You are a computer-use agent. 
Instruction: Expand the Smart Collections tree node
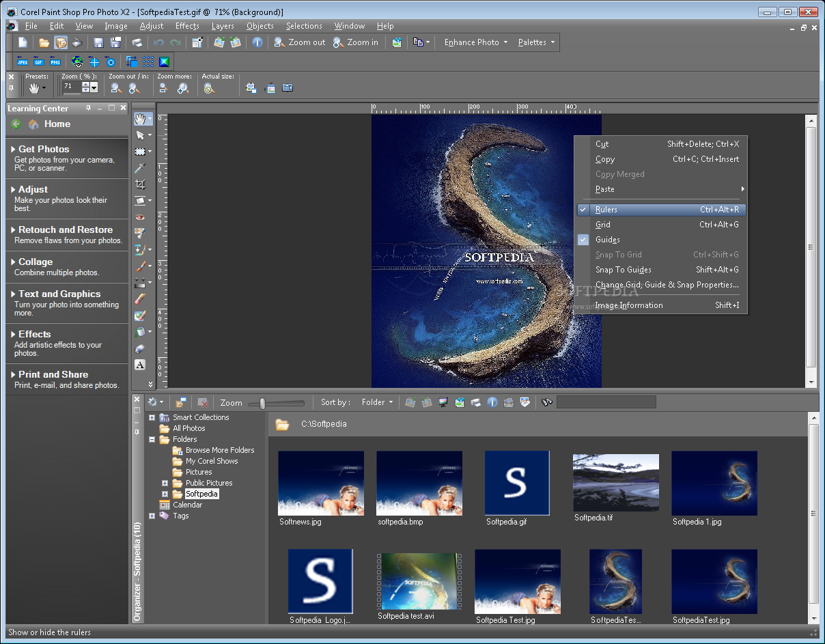point(152,417)
